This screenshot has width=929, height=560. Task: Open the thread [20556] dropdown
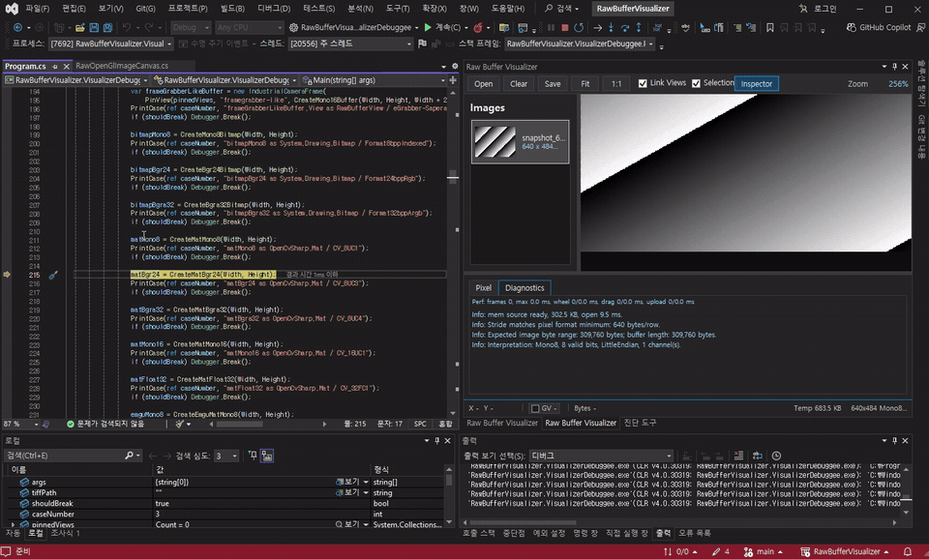[x=350, y=44]
